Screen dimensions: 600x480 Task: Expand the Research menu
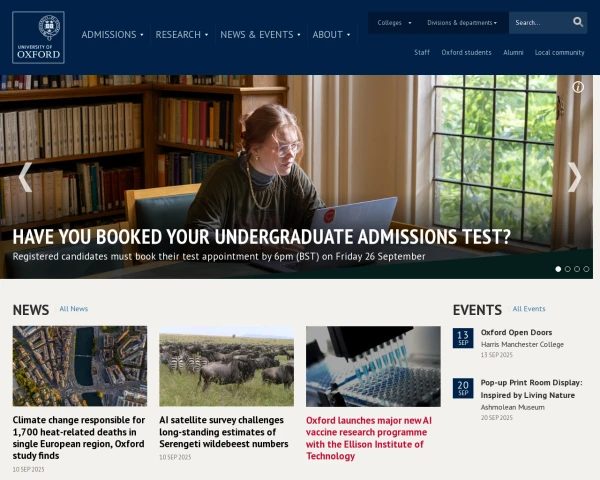coord(182,35)
